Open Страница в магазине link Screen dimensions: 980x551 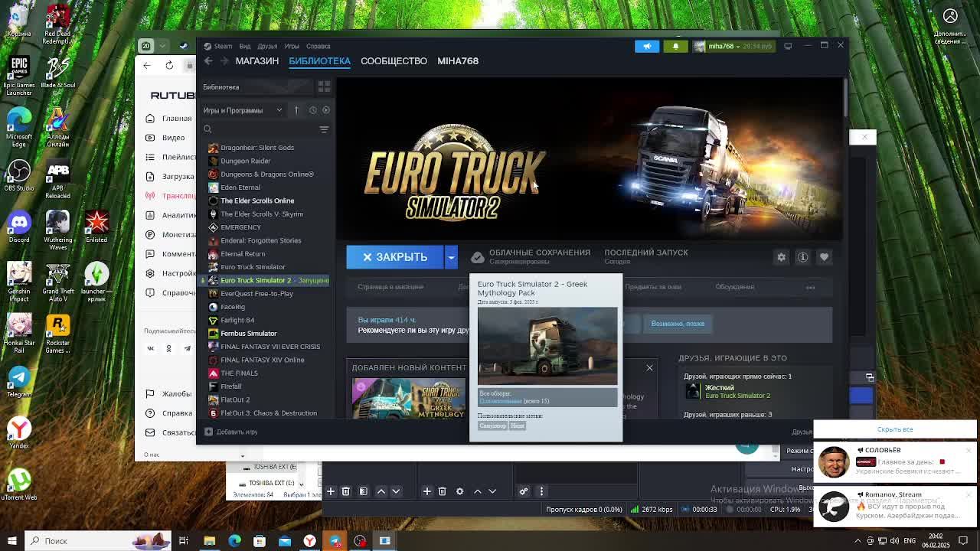pos(390,287)
